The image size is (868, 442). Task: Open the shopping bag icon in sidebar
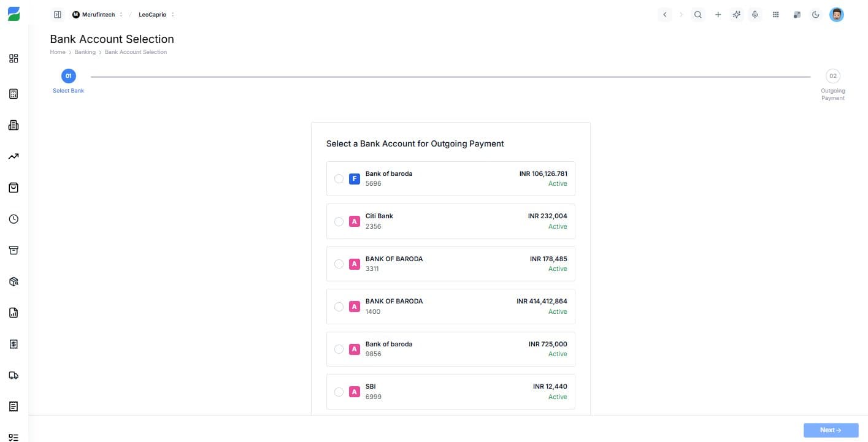13,188
